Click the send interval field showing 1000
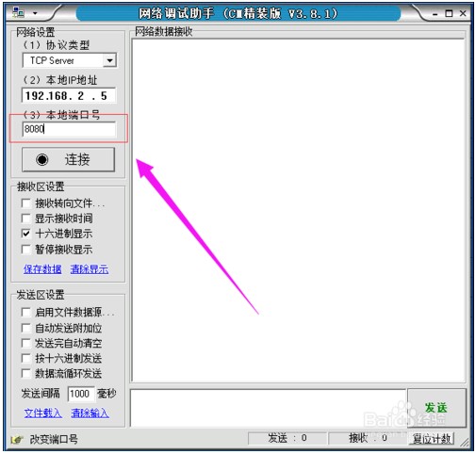Image resolution: width=476 pixels, height=454 pixels. pos(81,394)
